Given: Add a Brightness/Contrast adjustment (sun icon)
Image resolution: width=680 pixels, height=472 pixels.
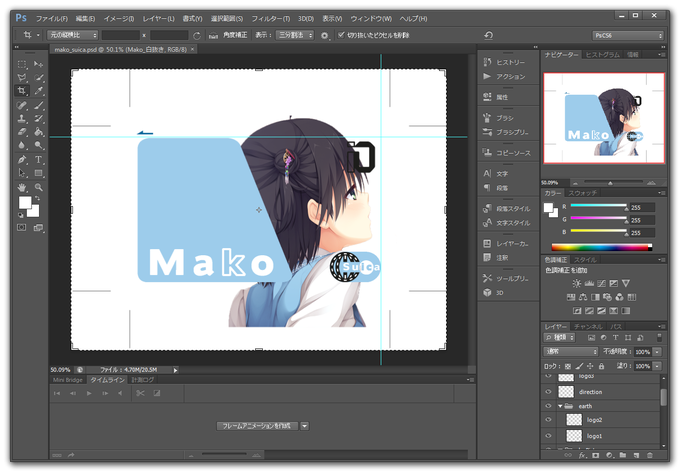Looking at the screenshot, I should coord(576,283).
